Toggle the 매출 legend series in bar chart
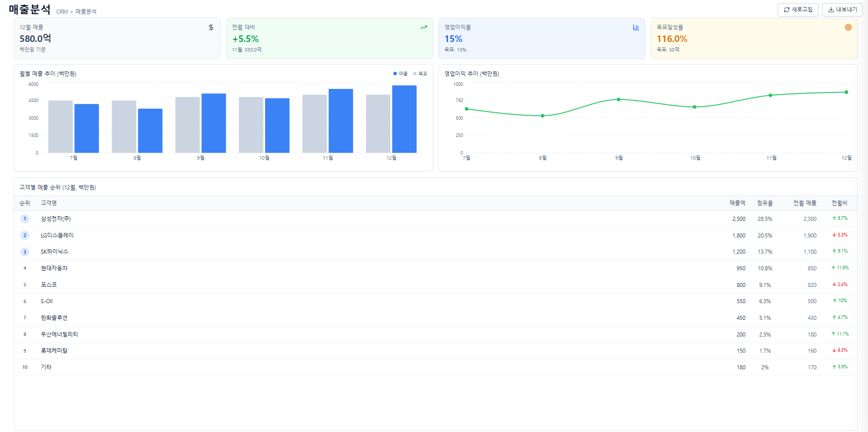This screenshot has height=432, width=868. (400, 74)
